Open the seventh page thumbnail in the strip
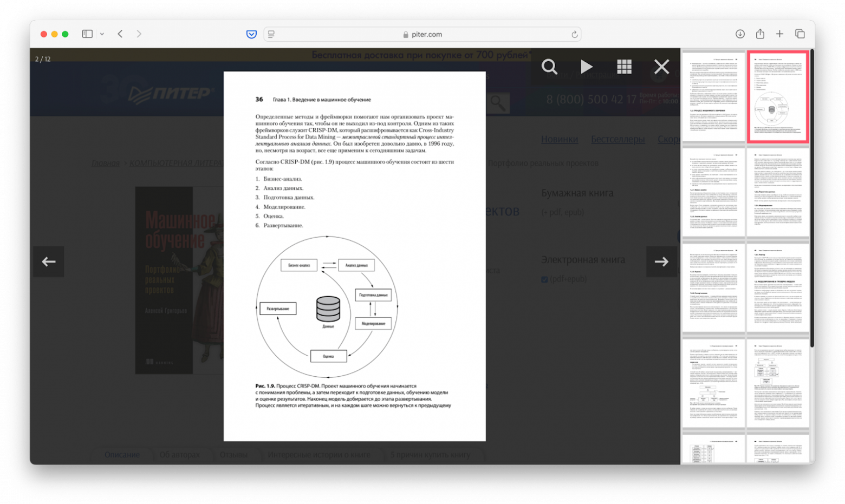The width and height of the screenshot is (845, 504). (713, 383)
